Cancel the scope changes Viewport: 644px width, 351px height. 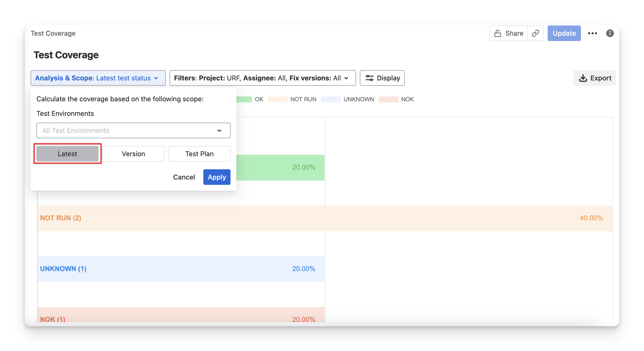(184, 177)
